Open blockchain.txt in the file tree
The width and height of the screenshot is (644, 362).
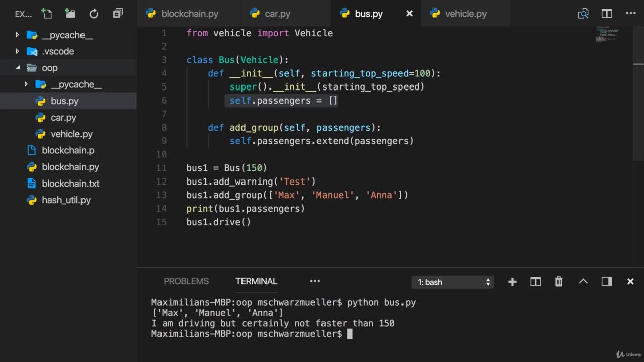click(x=68, y=184)
